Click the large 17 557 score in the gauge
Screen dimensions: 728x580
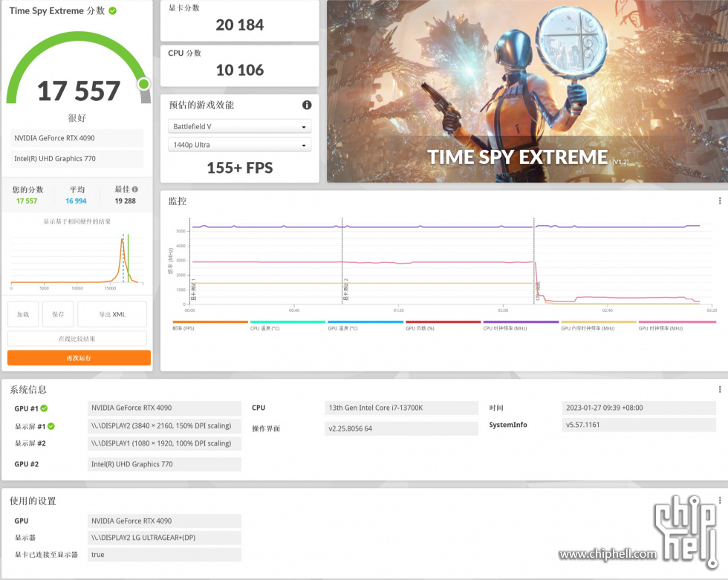coord(79,91)
